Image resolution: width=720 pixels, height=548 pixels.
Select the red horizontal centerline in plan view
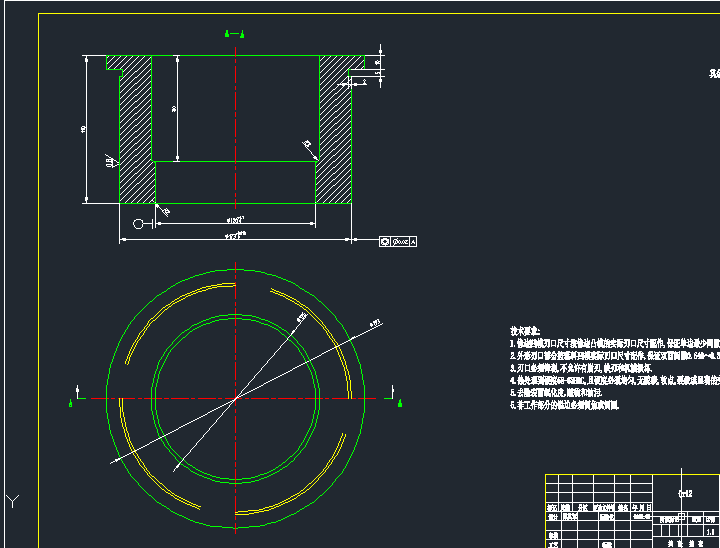[236, 398]
